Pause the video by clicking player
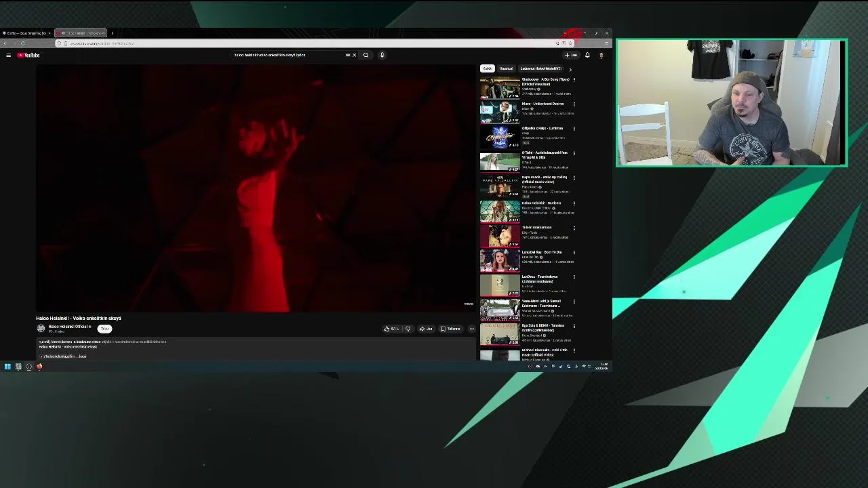This screenshot has height=488, width=868. coord(256,188)
